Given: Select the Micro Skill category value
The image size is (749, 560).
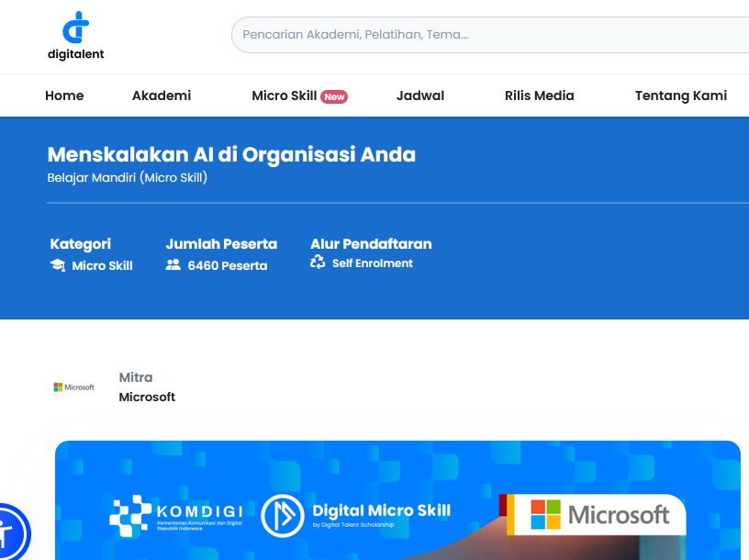Looking at the screenshot, I should point(102,265).
